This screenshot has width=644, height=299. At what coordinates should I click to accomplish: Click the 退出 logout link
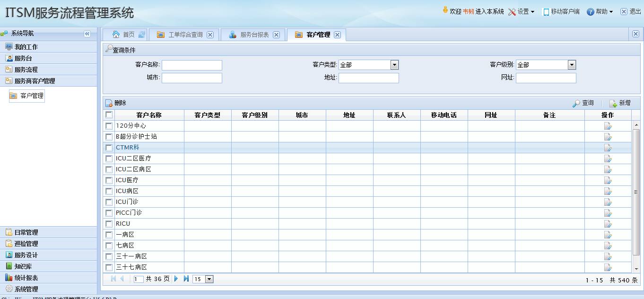click(635, 12)
